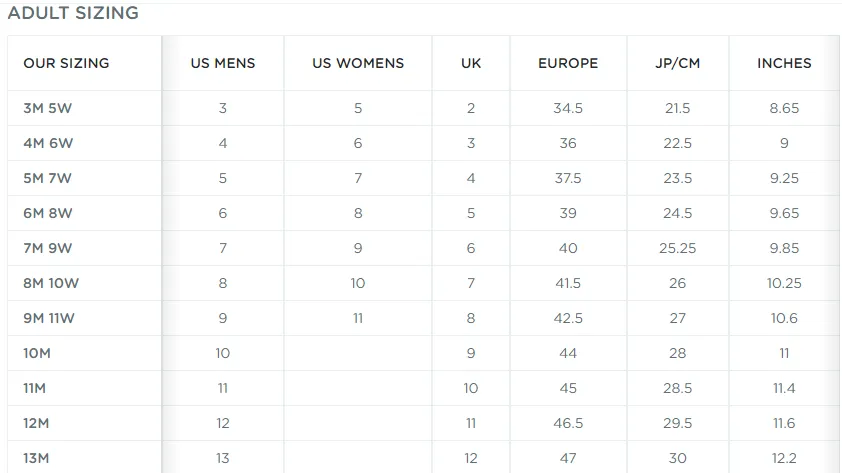Click the US WOMENS column header

tap(358, 63)
